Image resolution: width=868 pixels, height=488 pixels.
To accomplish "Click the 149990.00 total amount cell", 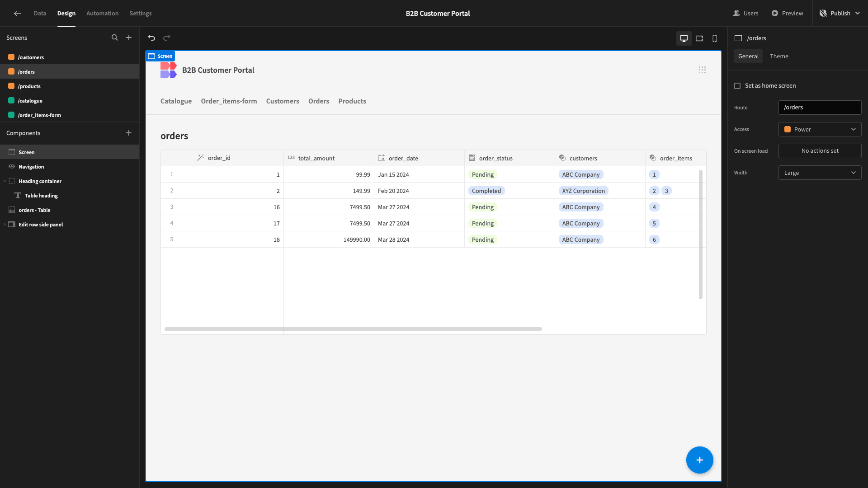I will click(x=329, y=239).
